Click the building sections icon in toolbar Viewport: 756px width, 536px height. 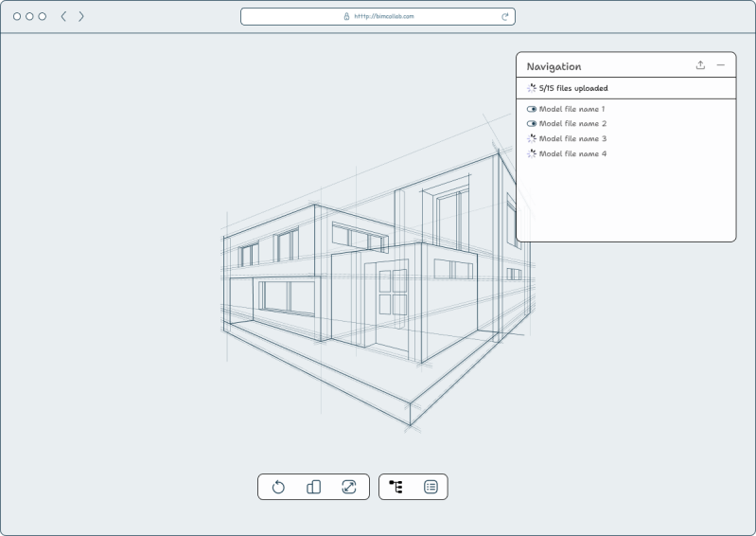click(314, 487)
